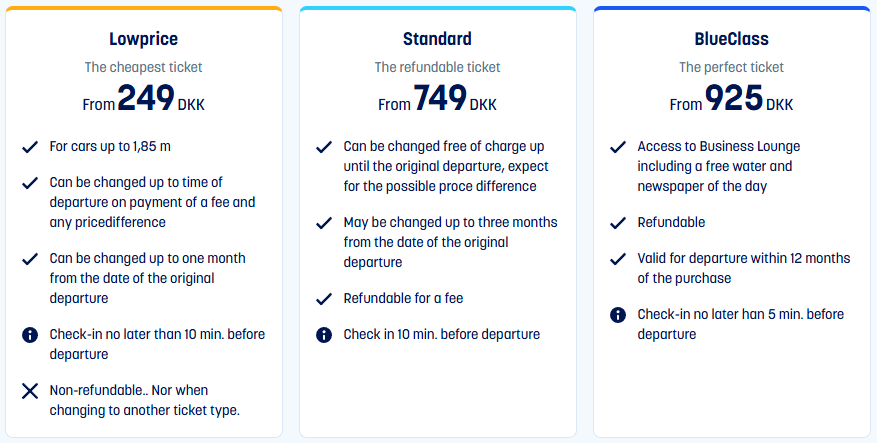Screen dimensions: 877x443
Task: Click checkmark next to BlueClass Refundable
Action: 617,223
